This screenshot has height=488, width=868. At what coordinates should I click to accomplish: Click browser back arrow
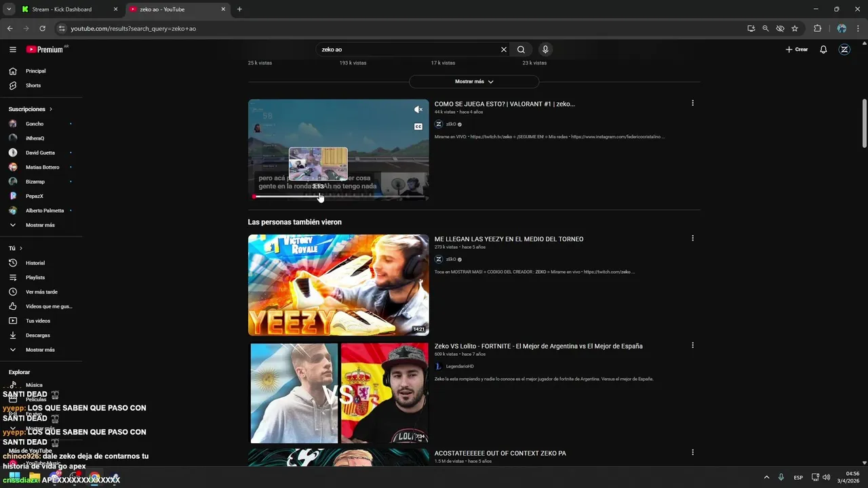click(x=9, y=28)
